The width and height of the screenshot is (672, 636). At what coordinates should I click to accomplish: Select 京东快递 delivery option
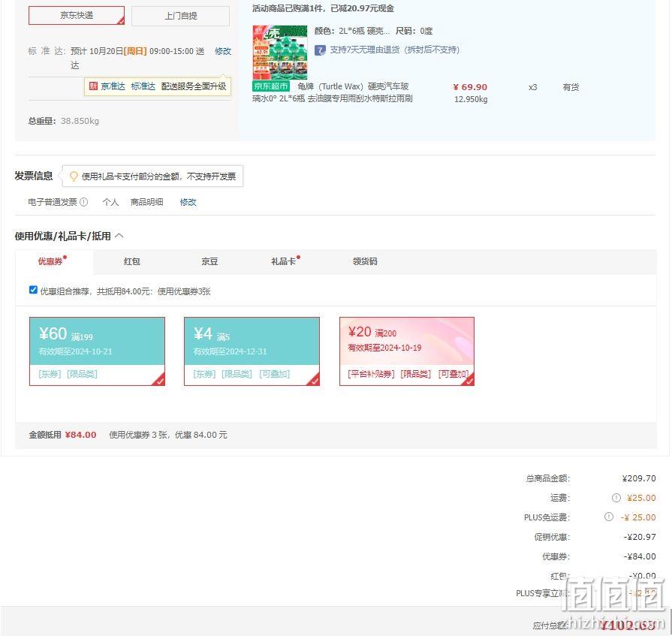click(x=77, y=16)
